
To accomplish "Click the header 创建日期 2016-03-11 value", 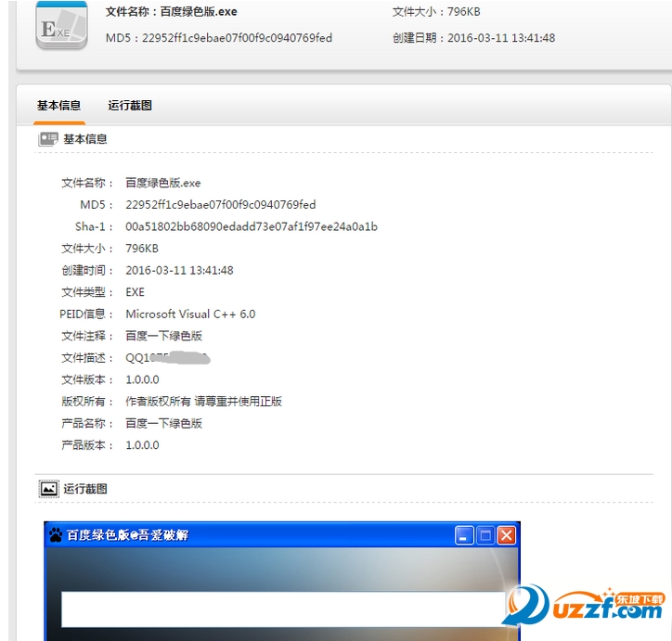I will [501, 38].
